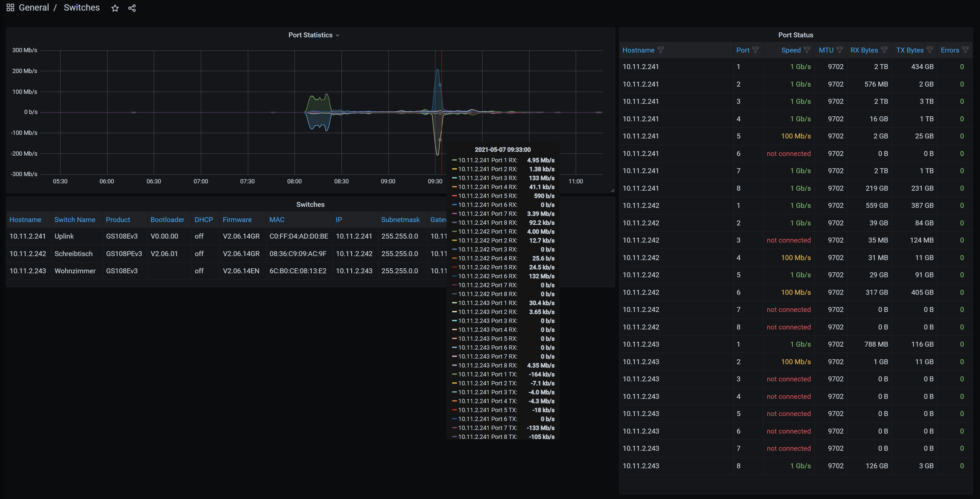
Task: Click the color swatch for 10.11.2.242 Port 1 RX
Action: 454,231
